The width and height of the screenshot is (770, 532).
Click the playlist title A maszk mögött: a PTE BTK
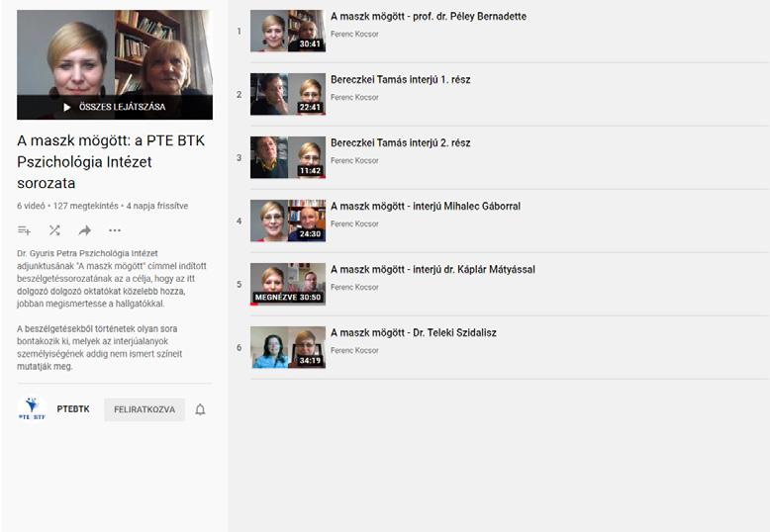point(111,162)
